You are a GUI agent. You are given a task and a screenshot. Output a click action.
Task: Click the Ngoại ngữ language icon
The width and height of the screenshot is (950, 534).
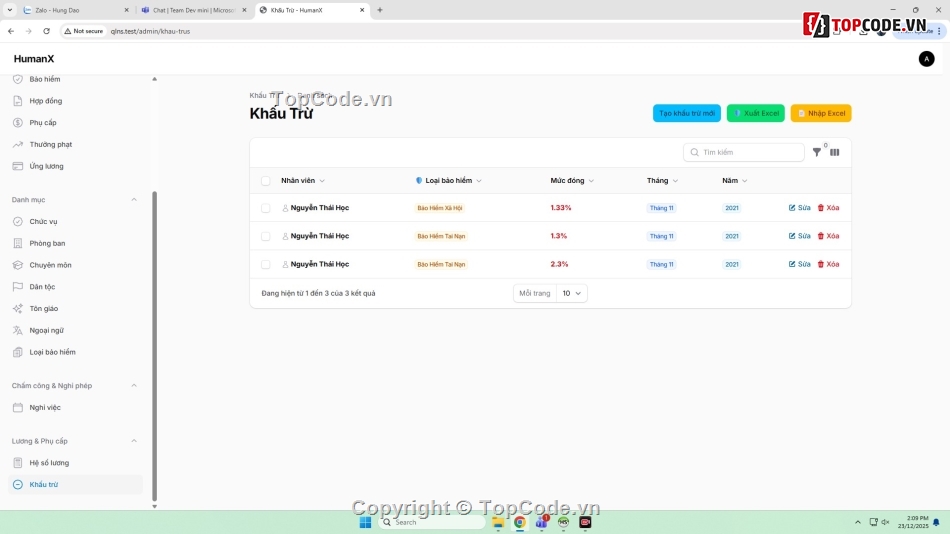(18, 330)
